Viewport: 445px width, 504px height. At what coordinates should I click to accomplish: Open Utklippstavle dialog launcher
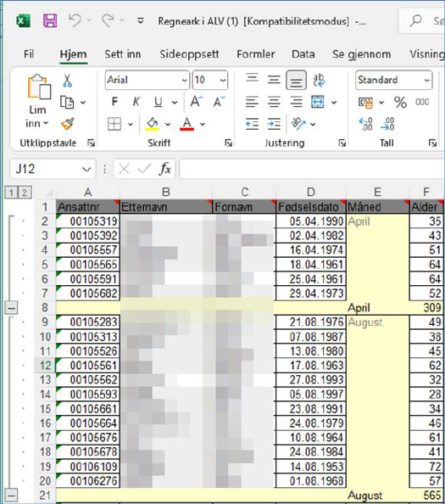pos(92,143)
